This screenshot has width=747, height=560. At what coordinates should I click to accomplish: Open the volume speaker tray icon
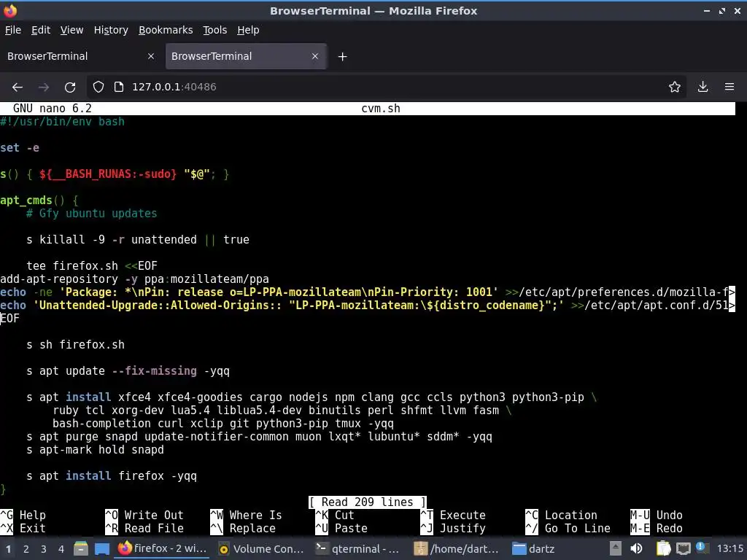pos(636,548)
